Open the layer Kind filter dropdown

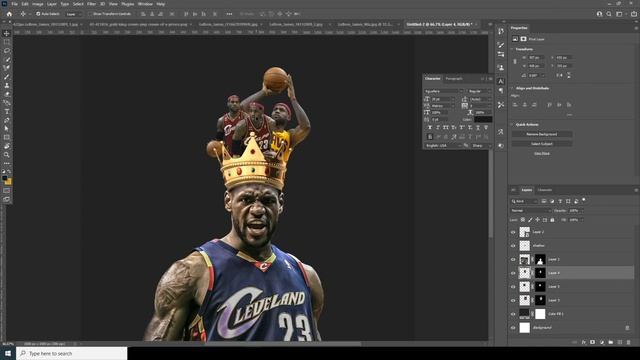click(x=524, y=201)
